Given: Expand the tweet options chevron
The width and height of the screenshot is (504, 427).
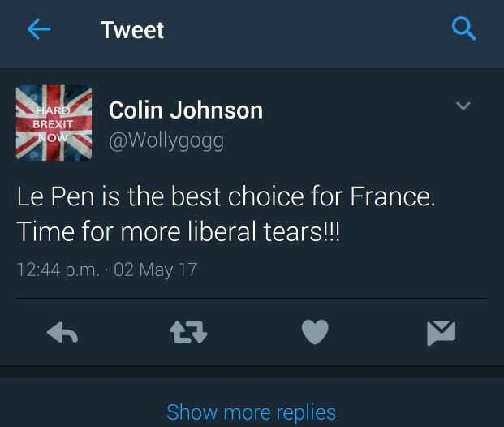Looking at the screenshot, I should click(463, 106).
